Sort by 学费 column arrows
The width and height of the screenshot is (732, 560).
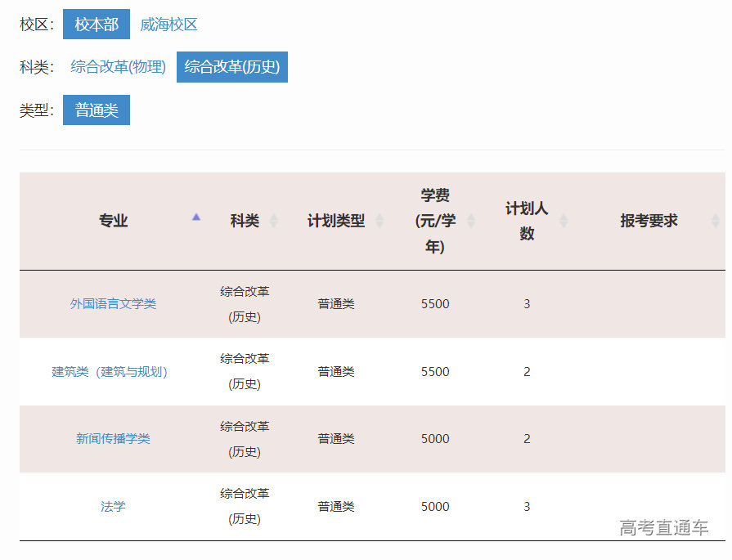(470, 221)
